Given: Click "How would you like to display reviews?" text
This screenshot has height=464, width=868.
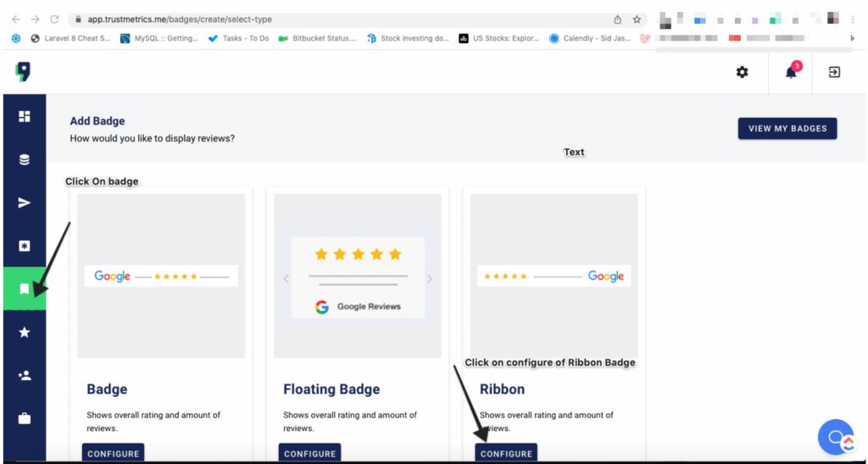Looking at the screenshot, I should (x=153, y=138).
